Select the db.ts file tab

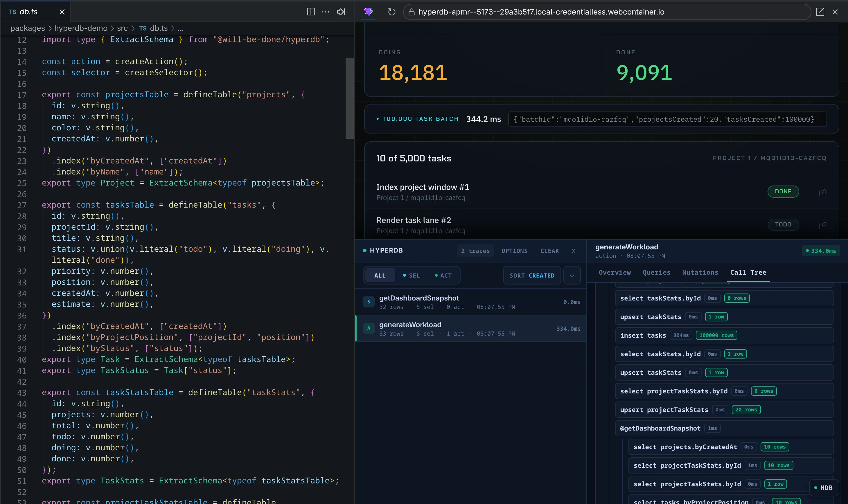[35, 12]
